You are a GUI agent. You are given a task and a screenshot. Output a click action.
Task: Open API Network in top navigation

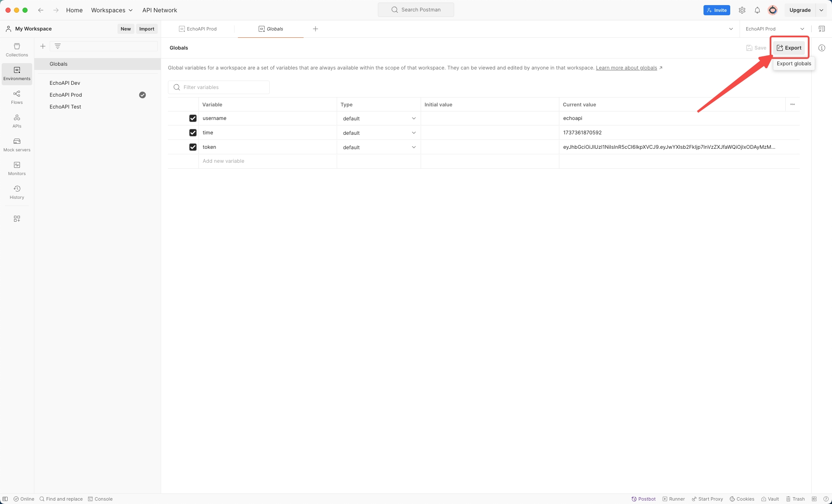click(160, 10)
